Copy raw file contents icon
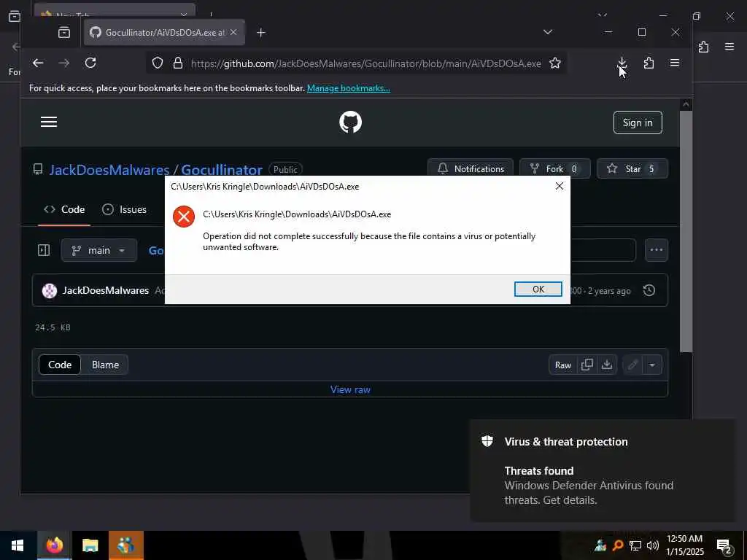Viewport: 747px width, 560px height. (587, 365)
